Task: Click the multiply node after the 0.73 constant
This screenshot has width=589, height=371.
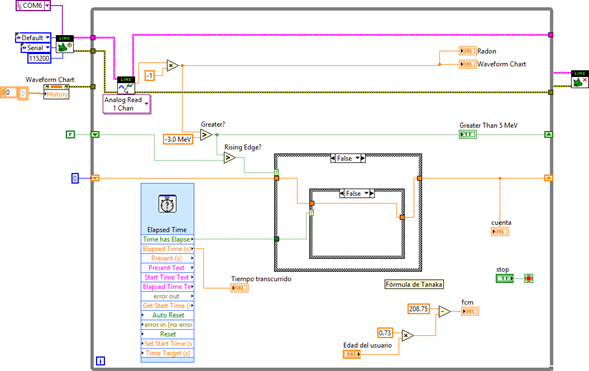Action: pyautogui.click(x=408, y=335)
